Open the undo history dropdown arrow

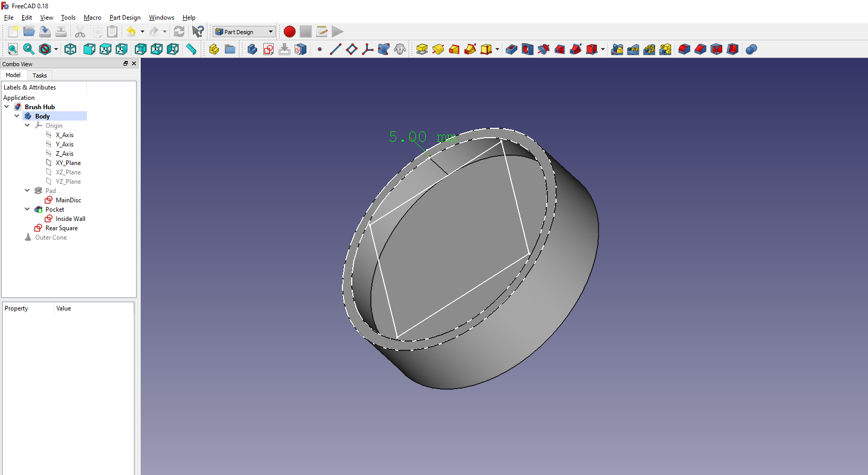point(142,32)
